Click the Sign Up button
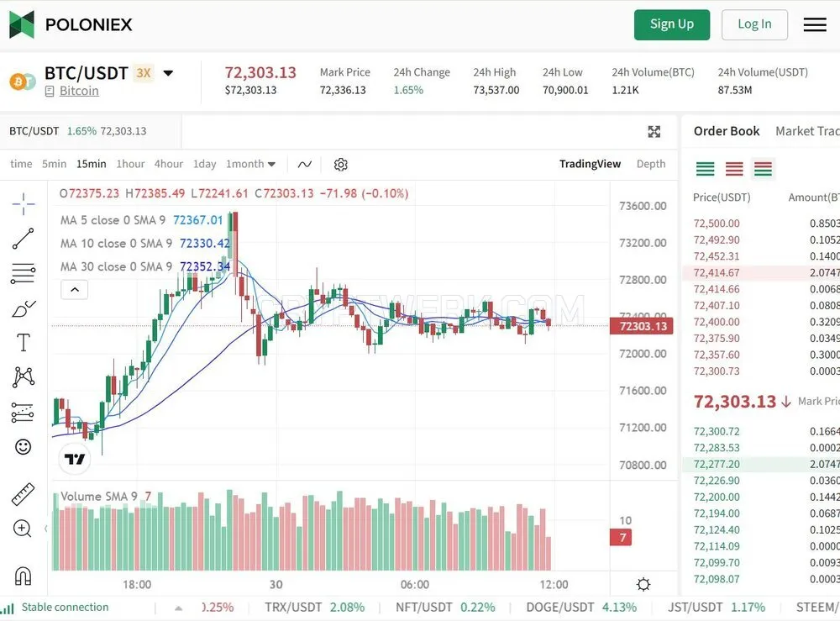The image size is (840, 621). (672, 24)
